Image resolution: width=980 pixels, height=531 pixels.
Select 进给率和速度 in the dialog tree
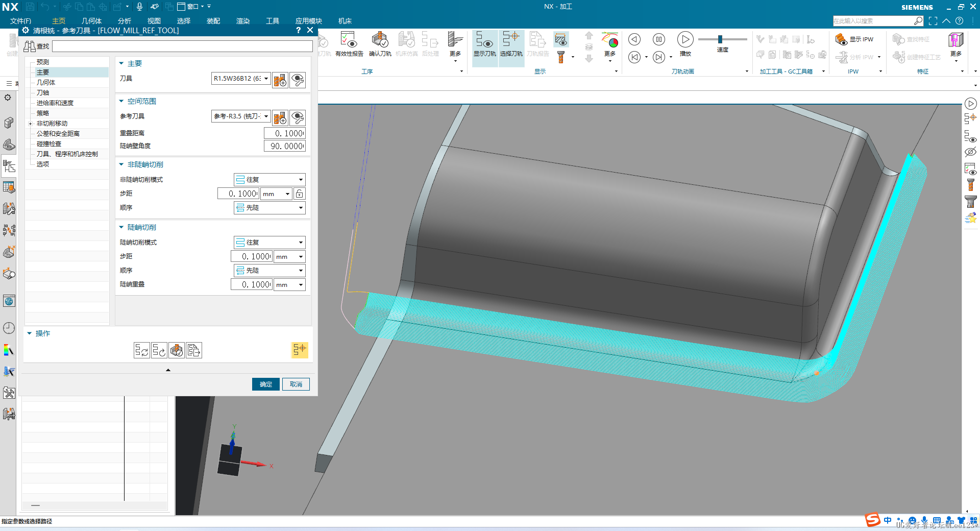coord(55,103)
